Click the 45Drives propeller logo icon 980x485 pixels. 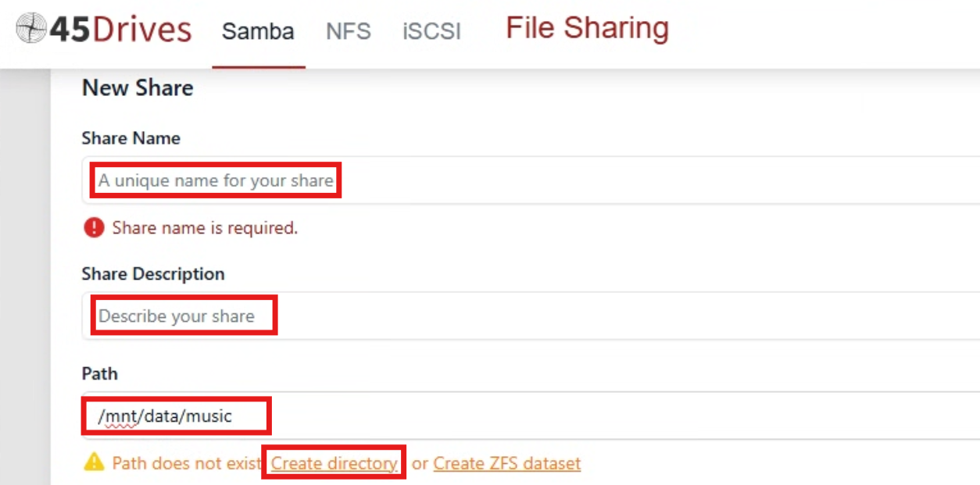(31, 28)
